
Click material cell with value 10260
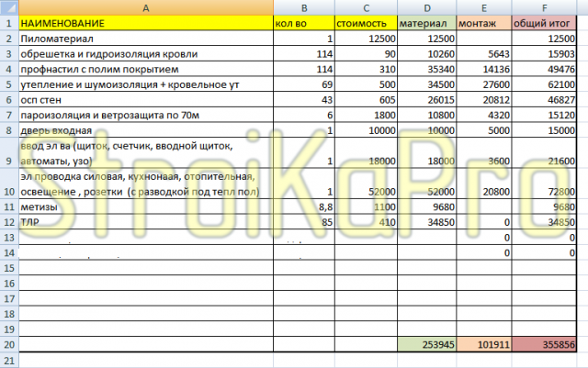click(426, 54)
